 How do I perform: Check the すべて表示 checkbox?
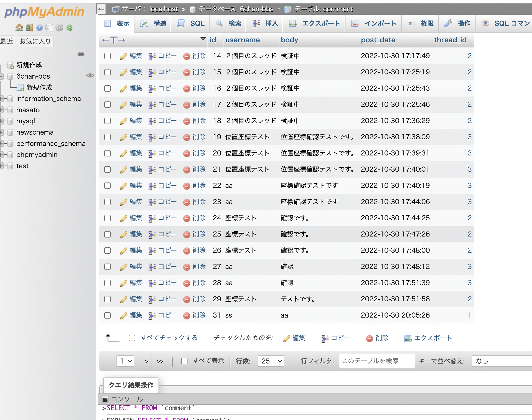pos(185,361)
